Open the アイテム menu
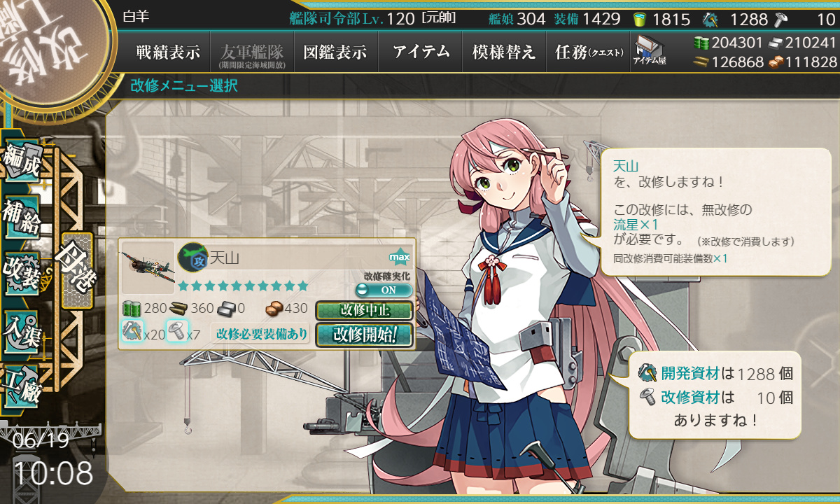This screenshot has width=840, height=504. (421, 52)
